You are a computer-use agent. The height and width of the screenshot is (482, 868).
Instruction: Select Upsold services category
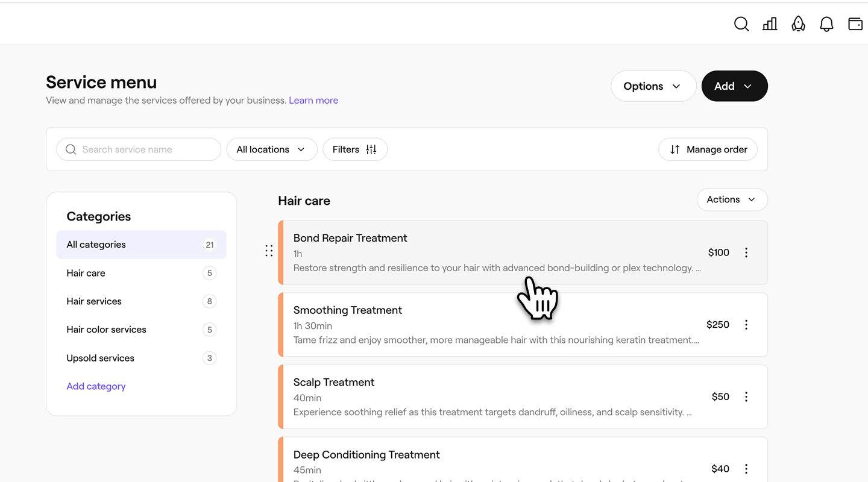click(x=100, y=358)
